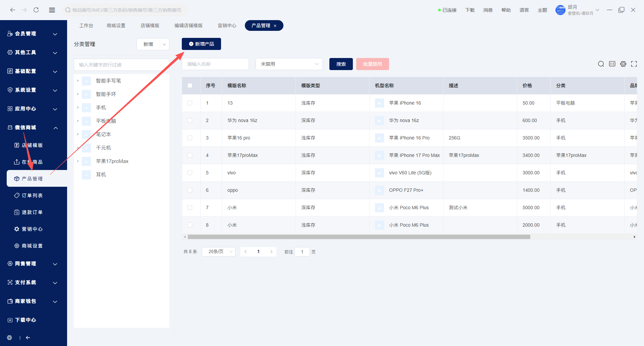Tick the 苹果17proMax row checkbox
The image size is (644, 346).
click(x=190, y=155)
